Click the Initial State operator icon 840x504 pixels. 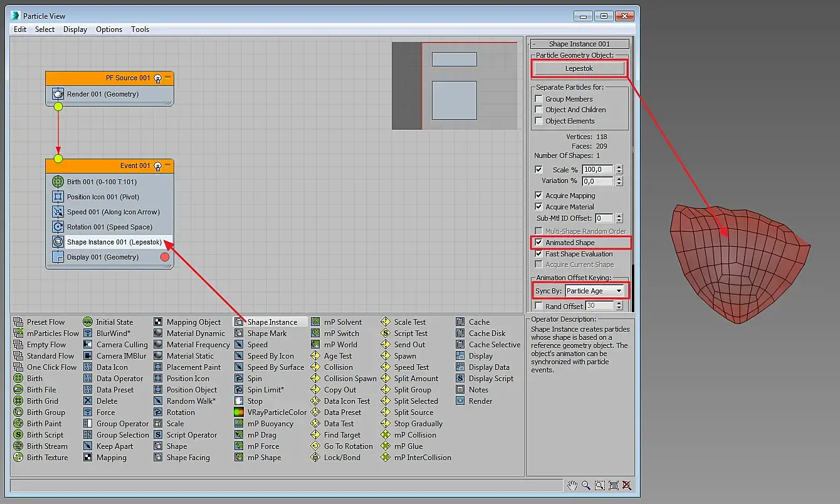pos(88,322)
